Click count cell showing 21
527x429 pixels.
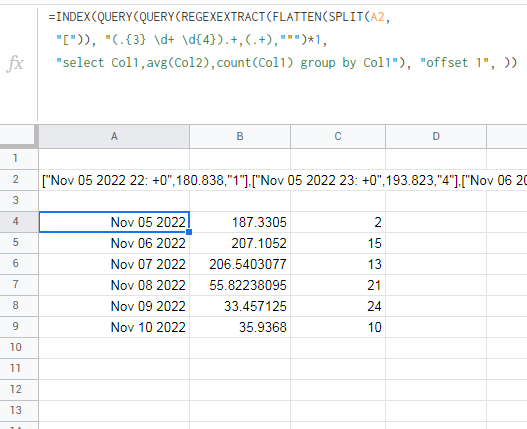338,285
